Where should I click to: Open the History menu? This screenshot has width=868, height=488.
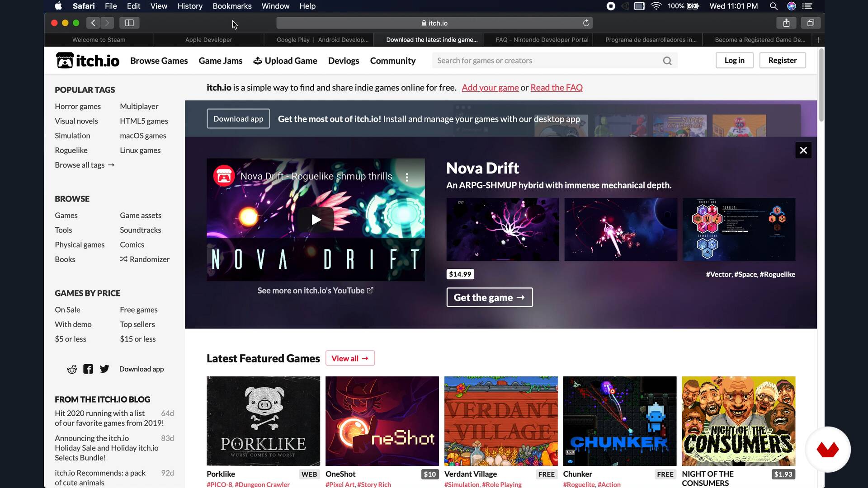pos(190,6)
